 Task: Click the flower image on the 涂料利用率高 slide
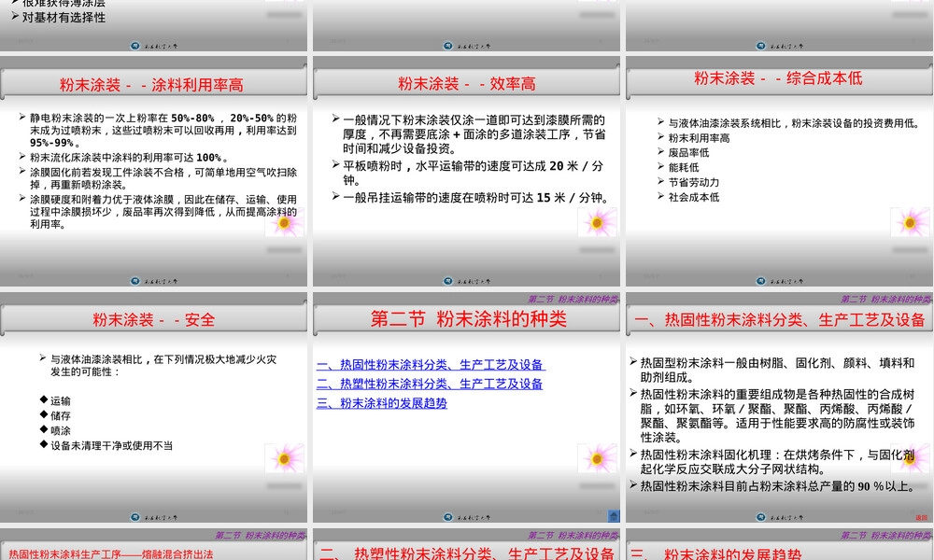tap(285, 222)
